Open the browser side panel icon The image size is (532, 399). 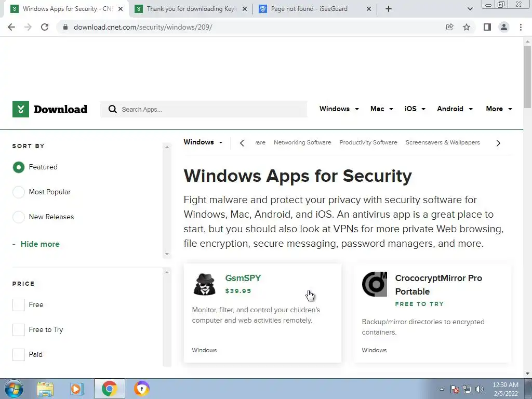coord(487,27)
